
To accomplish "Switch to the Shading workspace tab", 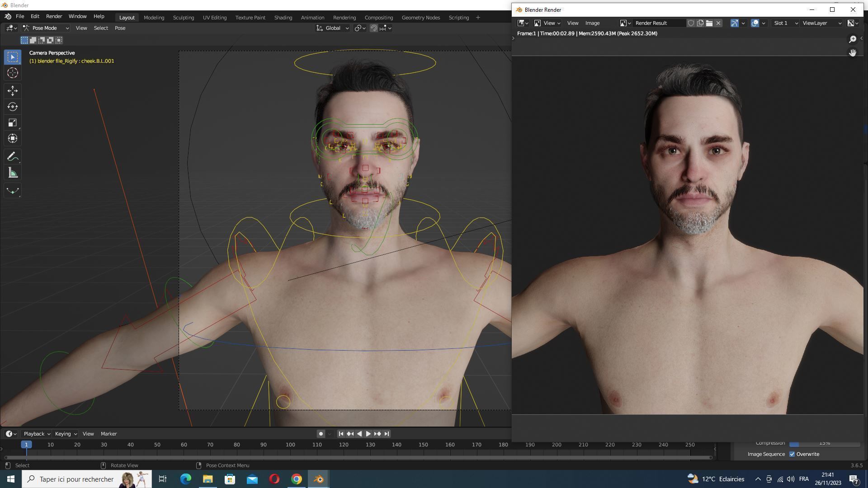I will click(x=283, y=18).
